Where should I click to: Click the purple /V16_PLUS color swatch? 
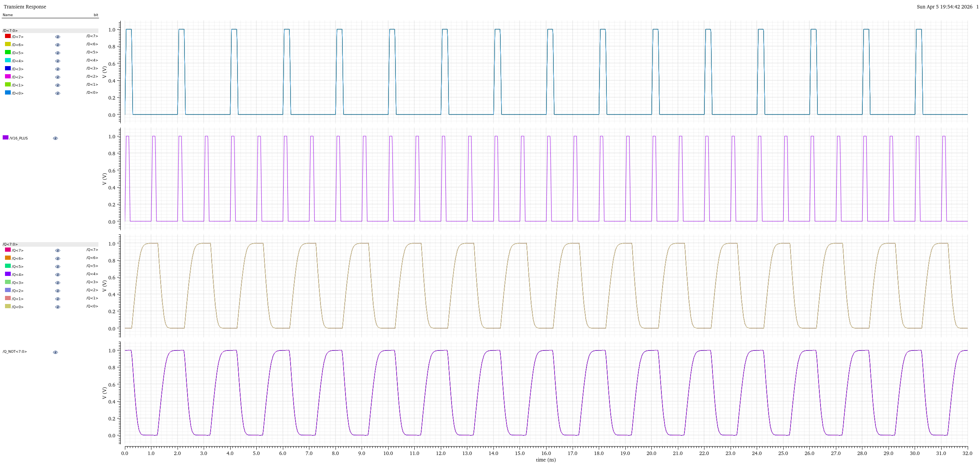pos(5,138)
